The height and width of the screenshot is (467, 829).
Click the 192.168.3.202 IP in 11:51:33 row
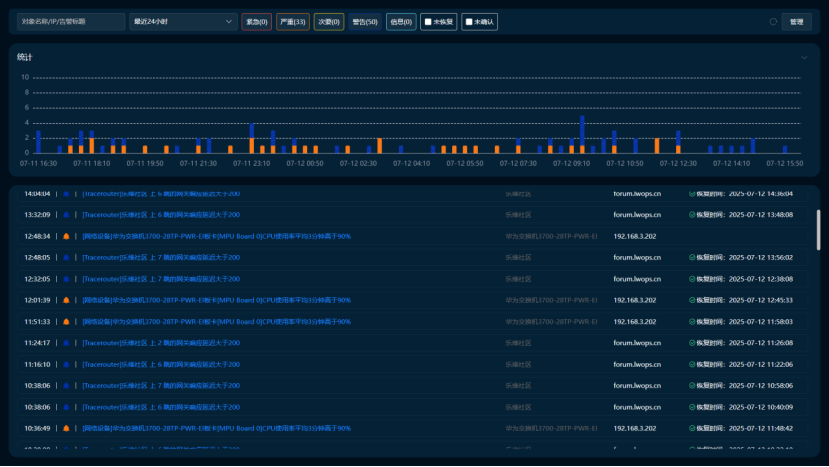[634, 322]
